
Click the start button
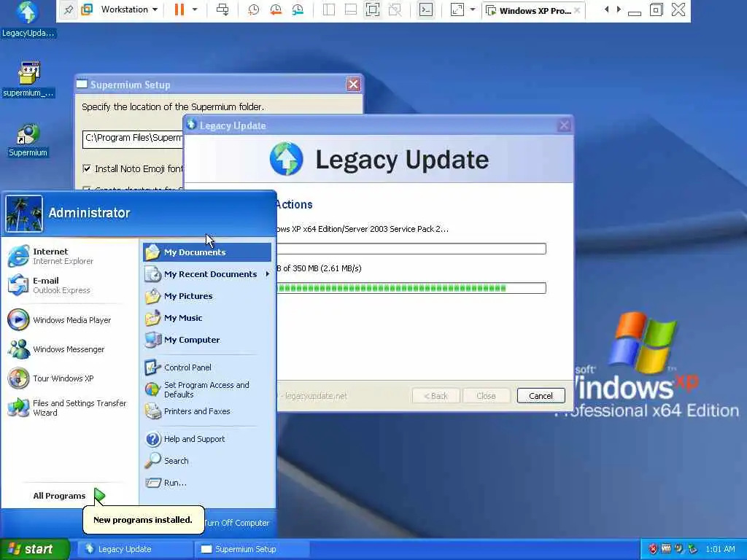35,549
